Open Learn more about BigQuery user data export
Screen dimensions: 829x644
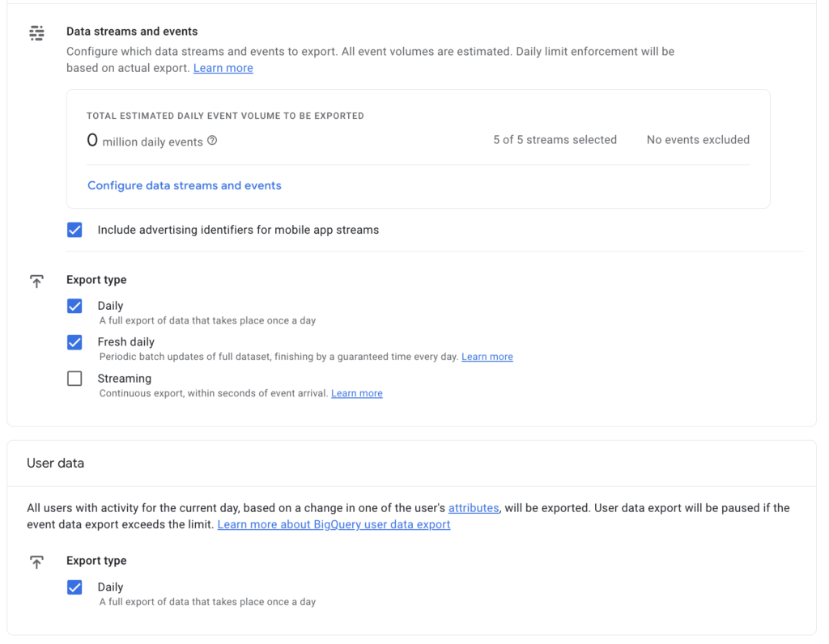[x=334, y=524]
